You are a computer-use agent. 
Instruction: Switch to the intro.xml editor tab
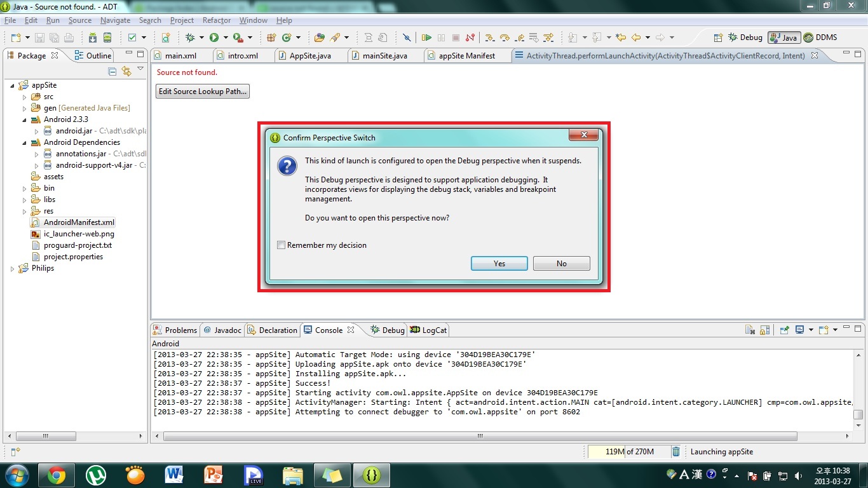tap(243, 56)
